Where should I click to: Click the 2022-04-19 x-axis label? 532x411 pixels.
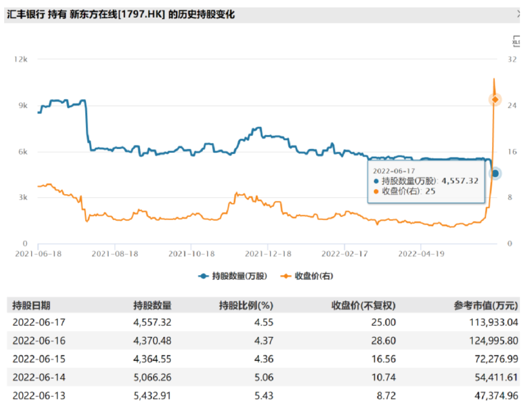click(421, 254)
